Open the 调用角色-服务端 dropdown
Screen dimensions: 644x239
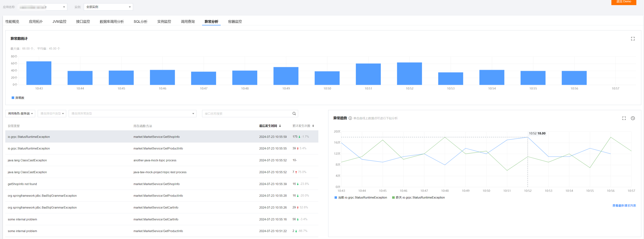pos(20,114)
